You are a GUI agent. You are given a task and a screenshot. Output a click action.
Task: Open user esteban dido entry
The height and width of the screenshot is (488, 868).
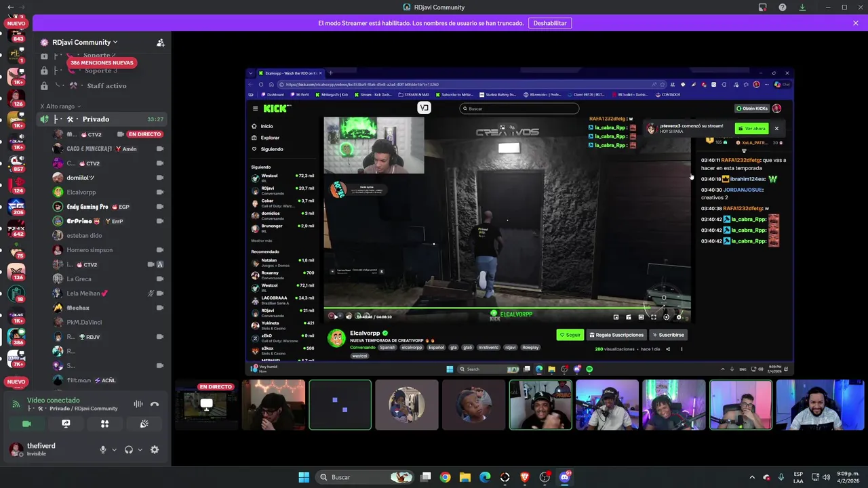(108, 235)
